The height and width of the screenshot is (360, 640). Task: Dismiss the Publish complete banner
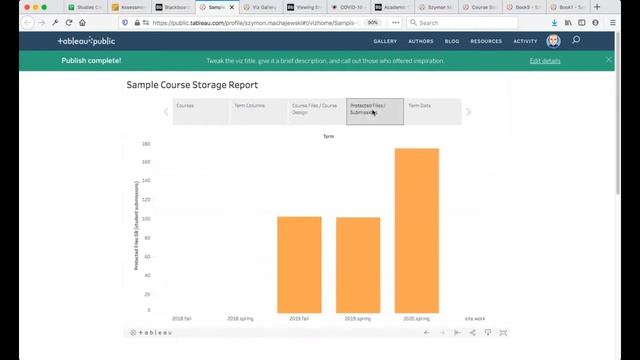[x=609, y=60]
